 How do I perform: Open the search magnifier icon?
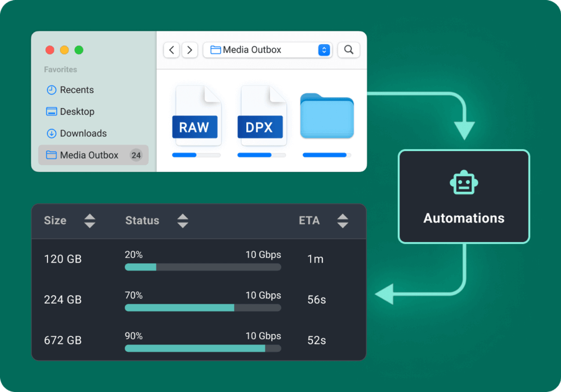(348, 50)
